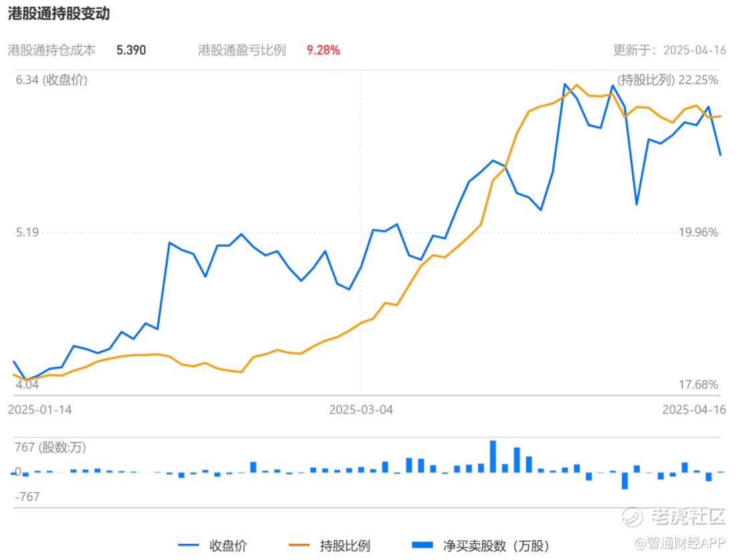Viewport: 740px width, 560px height.
Task: Click the tallest net-buy volume bar
Action: 493,456
